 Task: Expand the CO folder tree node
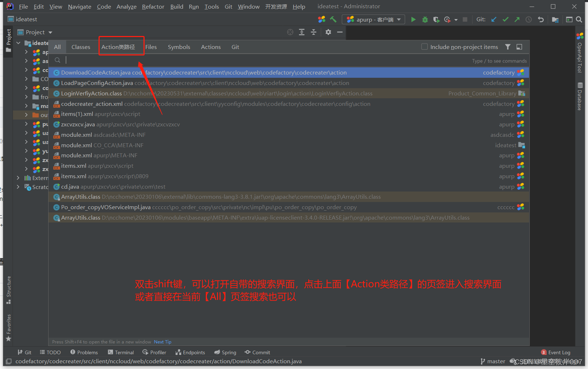coord(26,79)
